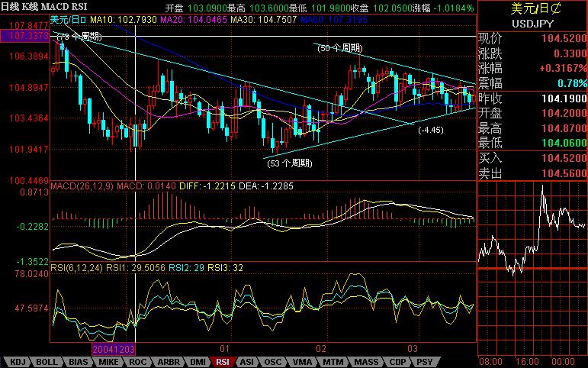Click the intraday tick chart thumbnail
Image resolution: width=588 pixels, height=368 pixels.
pos(533,268)
